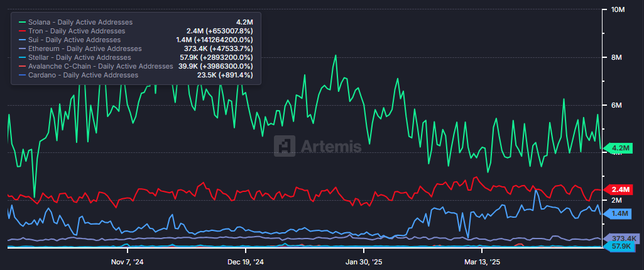This screenshot has width=644, height=270.
Task: Click the Avalanche C-Chain legend label
Action: coord(101,66)
